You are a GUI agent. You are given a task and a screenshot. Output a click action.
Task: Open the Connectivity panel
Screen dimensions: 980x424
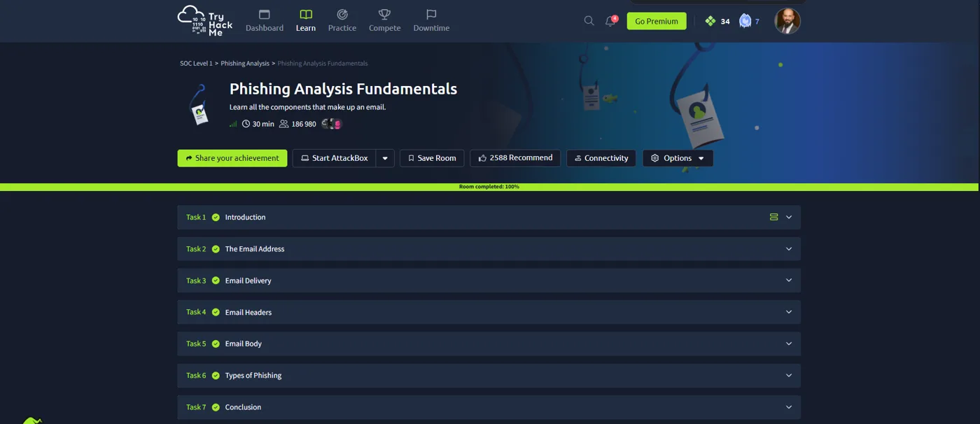pyautogui.click(x=601, y=158)
